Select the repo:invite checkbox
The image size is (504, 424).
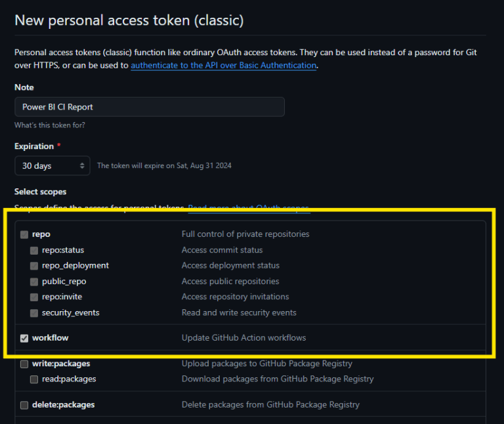[34, 297]
